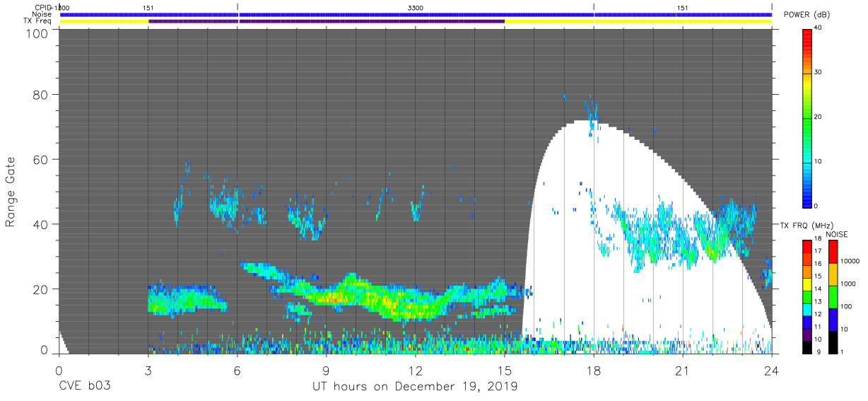Click the POWER (dB) color bar
Screen dimensions: 868x401
point(807,117)
